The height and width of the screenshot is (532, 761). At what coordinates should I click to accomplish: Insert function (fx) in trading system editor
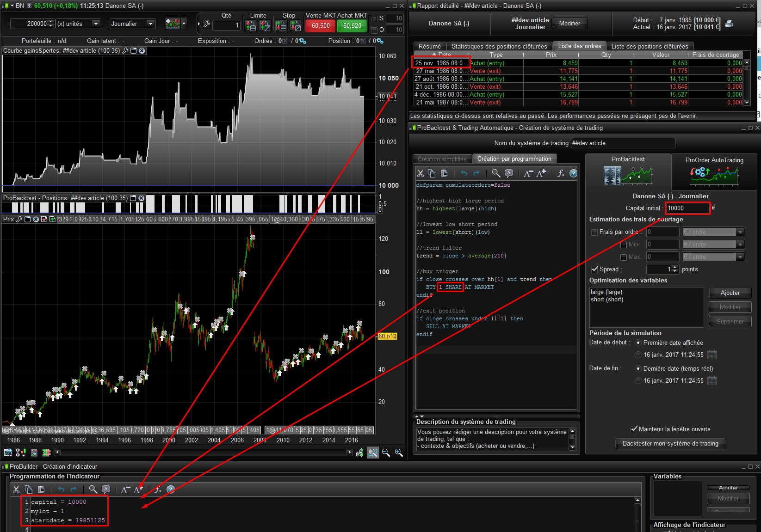tap(561, 173)
